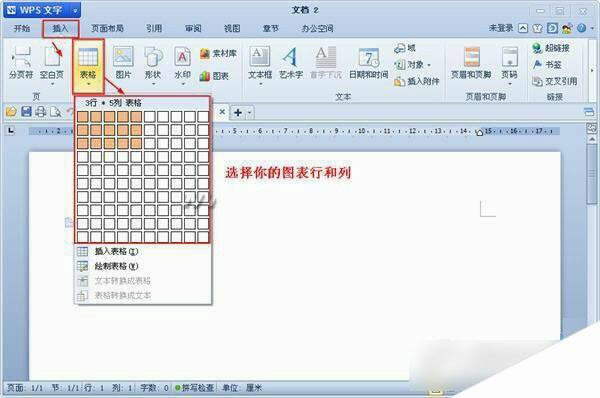This screenshot has width=600, height=398.
Task: Switch to the 视图 tab
Action: click(x=232, y=28)
